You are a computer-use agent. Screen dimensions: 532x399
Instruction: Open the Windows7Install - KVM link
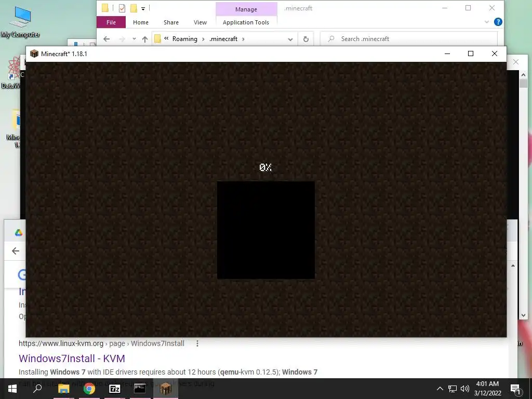tap(72, 358)
